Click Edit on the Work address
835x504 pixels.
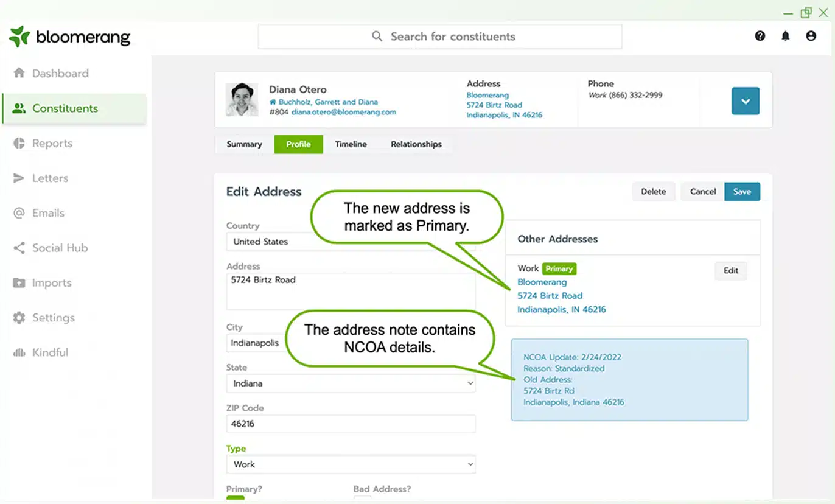[x=730, y=271]
